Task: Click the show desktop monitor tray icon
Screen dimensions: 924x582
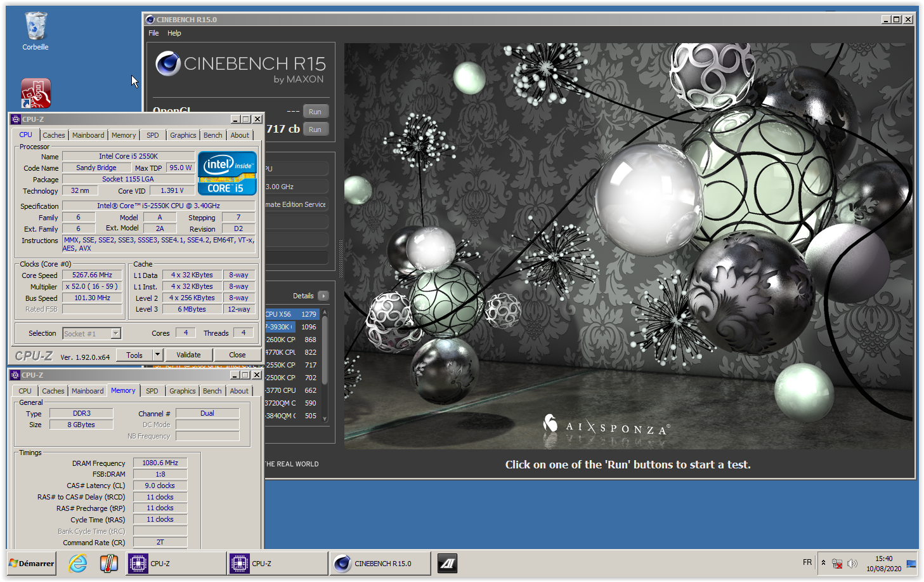Action: point(911,564)
